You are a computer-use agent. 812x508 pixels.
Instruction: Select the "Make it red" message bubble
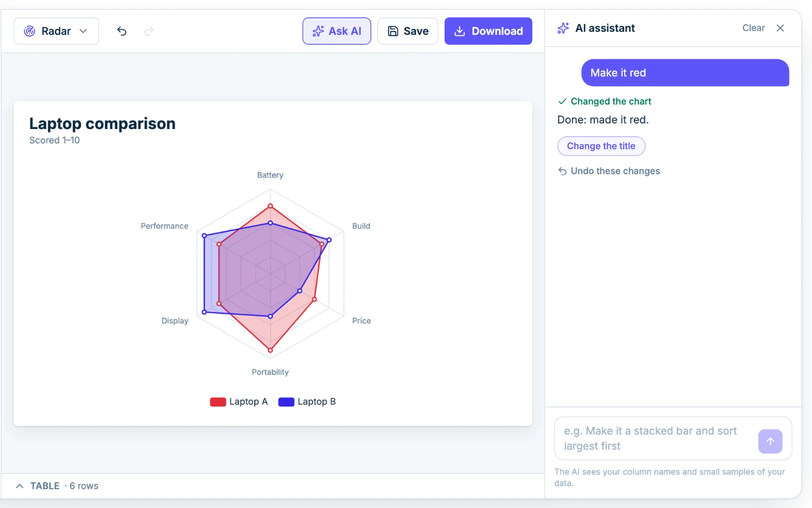tap(685, 73)
